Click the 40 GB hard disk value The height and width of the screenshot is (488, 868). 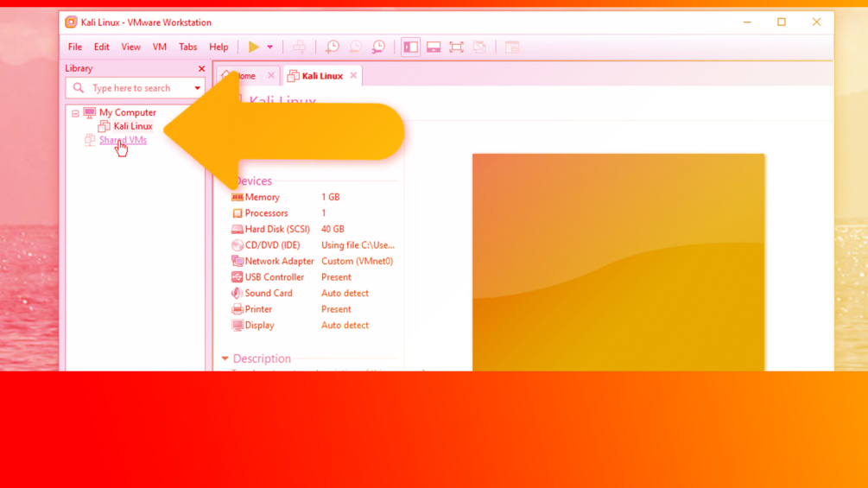coord(333,229)
